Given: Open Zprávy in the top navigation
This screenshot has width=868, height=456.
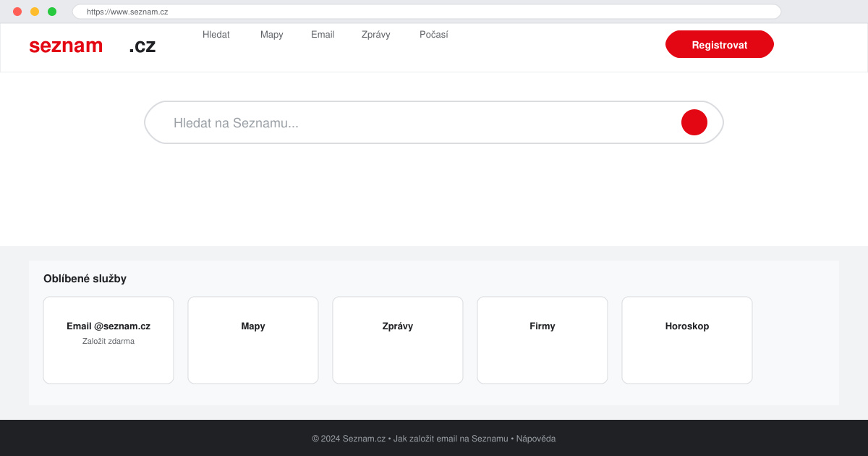Looking at the screenshot, I should click(376, 35).
